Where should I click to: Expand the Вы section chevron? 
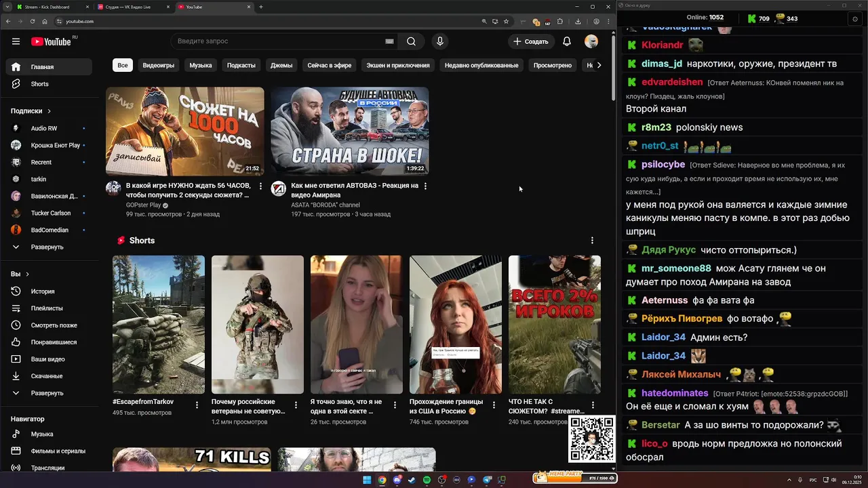(x=28, y=274)
